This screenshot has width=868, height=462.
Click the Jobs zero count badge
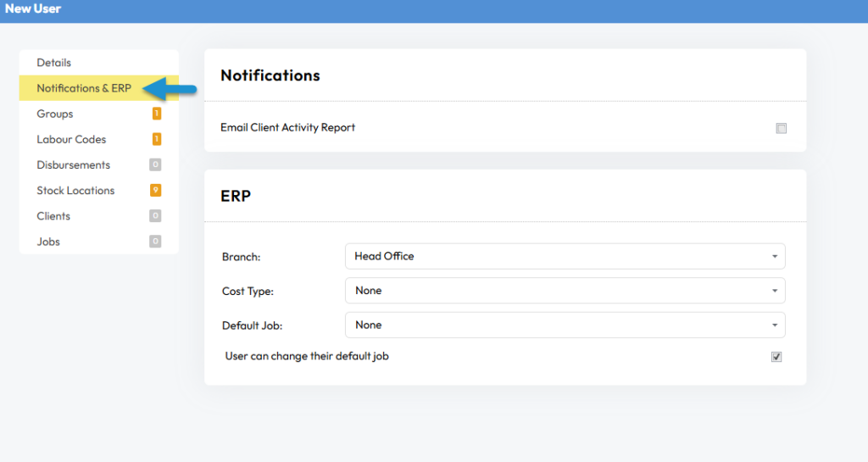155,242
